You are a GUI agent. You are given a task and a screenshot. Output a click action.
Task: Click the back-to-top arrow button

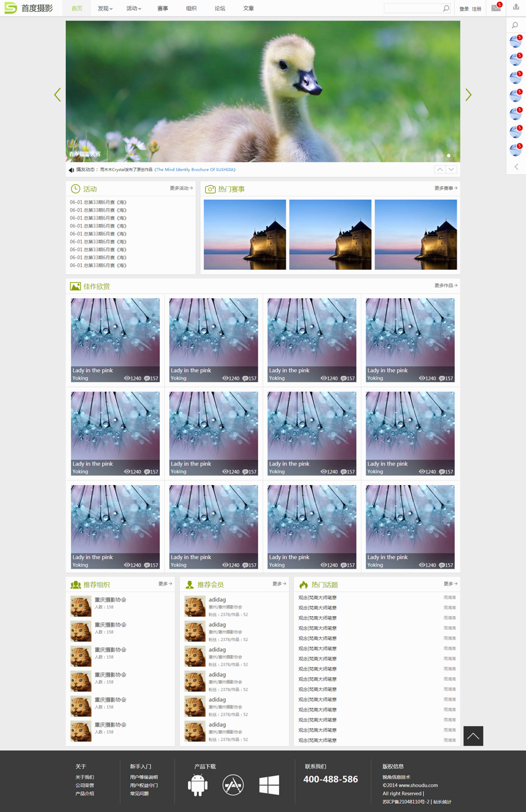(473, 736)
